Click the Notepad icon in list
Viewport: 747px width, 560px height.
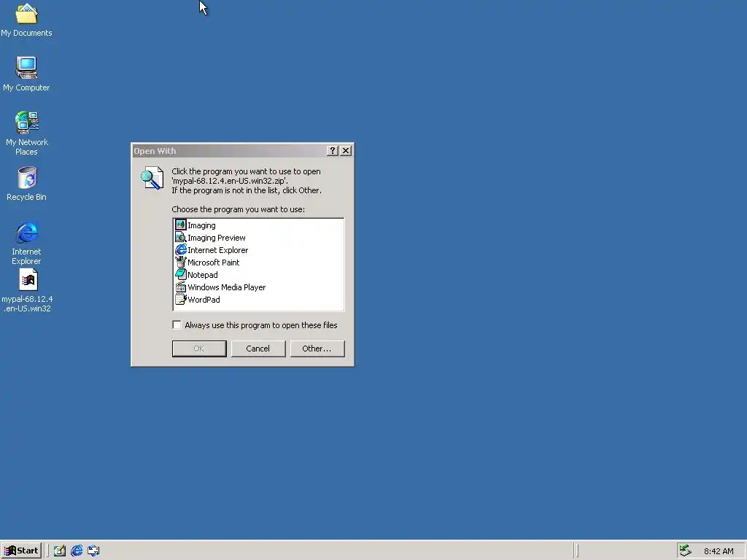click(x=181, y=274)
